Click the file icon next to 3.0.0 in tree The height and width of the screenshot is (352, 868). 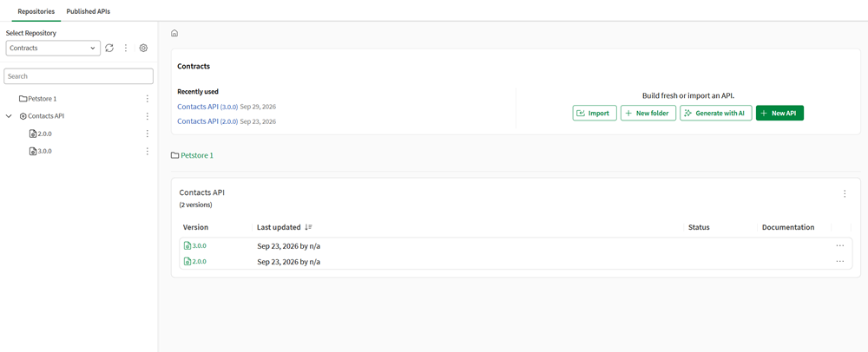tap(33, 151)
